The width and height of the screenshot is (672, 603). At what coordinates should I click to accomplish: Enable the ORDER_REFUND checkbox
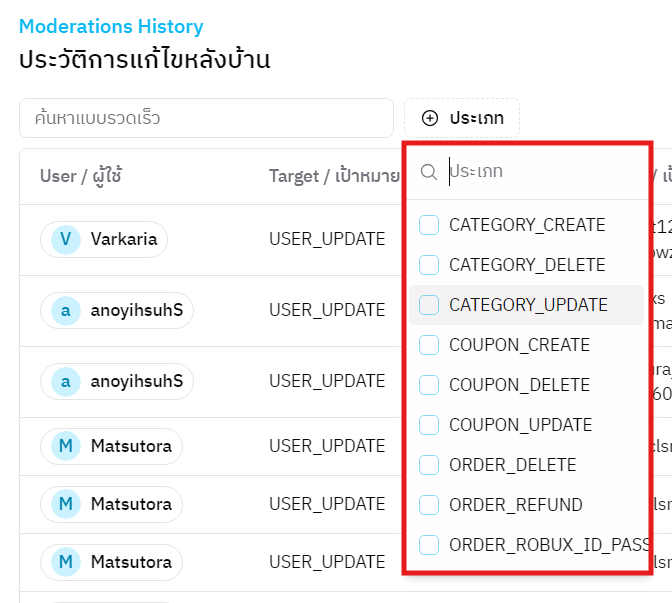tap(429, 505)
